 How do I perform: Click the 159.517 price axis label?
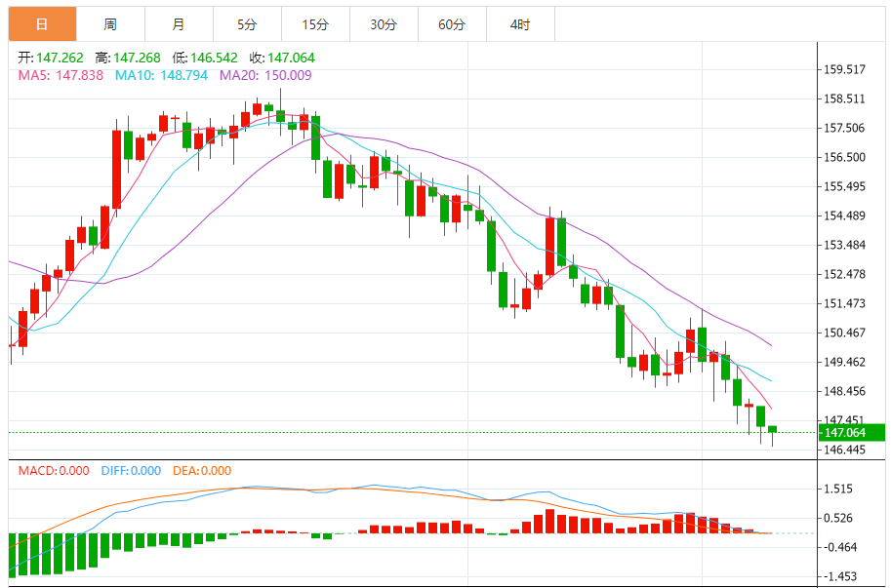(845, 69)
